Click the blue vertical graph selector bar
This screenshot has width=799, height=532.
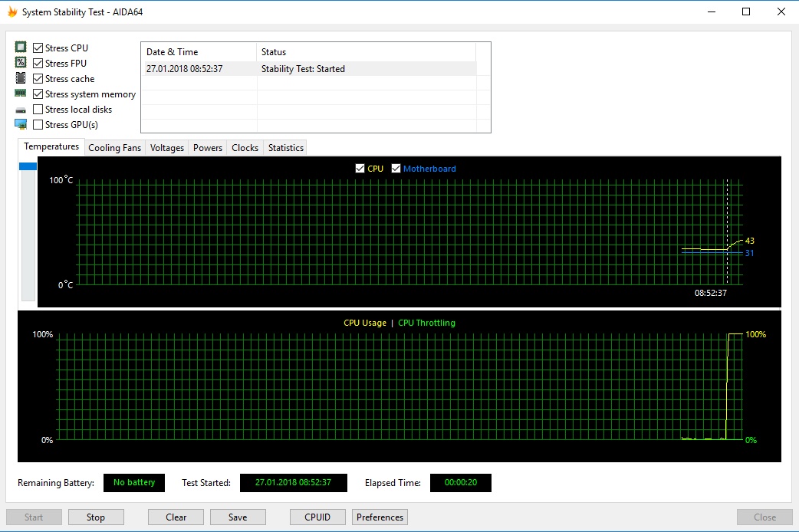(x=28, y=166)
